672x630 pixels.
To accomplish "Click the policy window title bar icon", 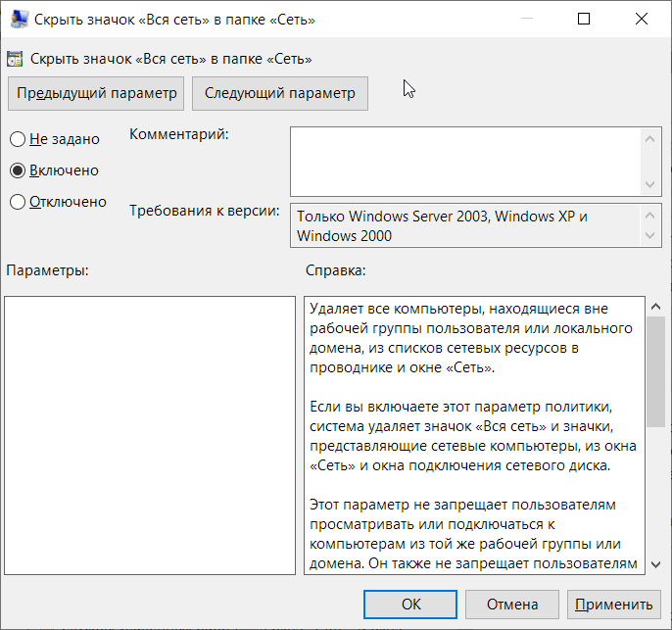I will pos(20,20).
